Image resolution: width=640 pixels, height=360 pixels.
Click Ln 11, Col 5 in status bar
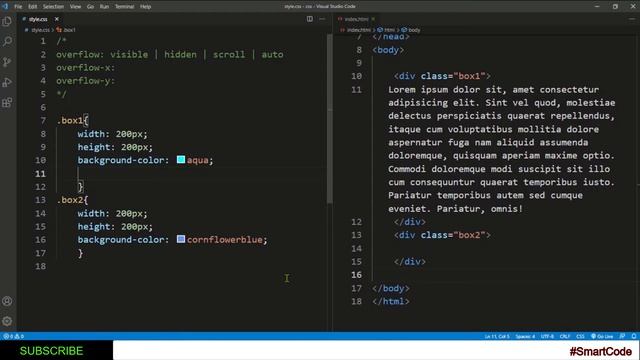tap(497, 336)
